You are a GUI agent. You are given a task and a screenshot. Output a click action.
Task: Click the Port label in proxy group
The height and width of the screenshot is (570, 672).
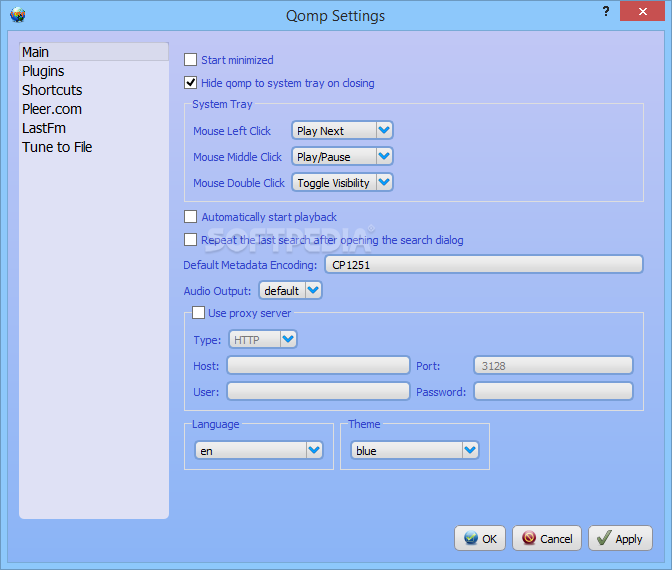(x=428, y=366)
